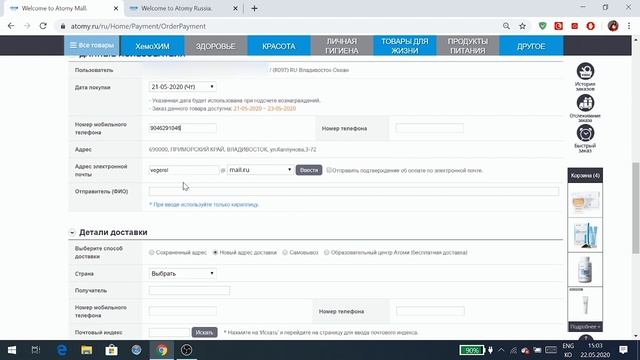Open ХемоХИМ category

(x=152, y=46)
